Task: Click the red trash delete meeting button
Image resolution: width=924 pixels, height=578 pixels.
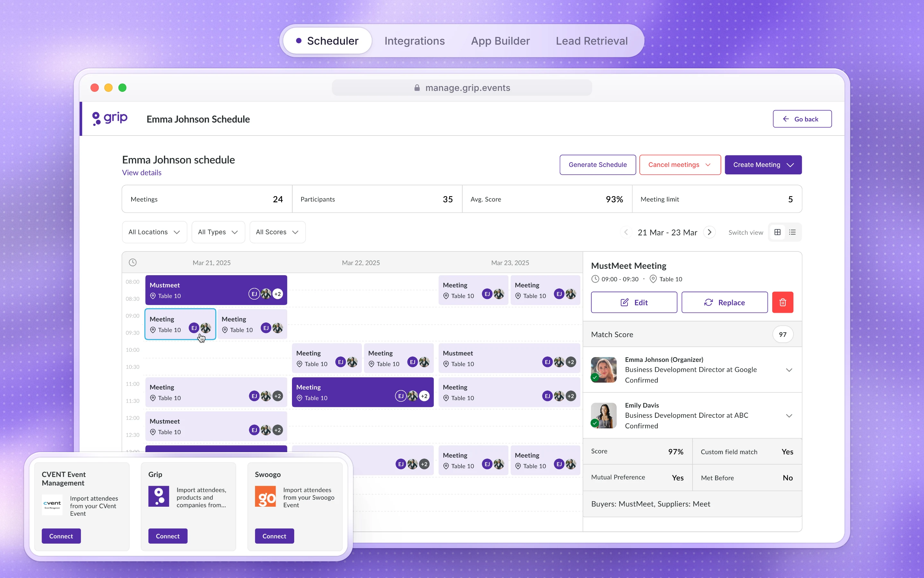Action: pos(782,302)
